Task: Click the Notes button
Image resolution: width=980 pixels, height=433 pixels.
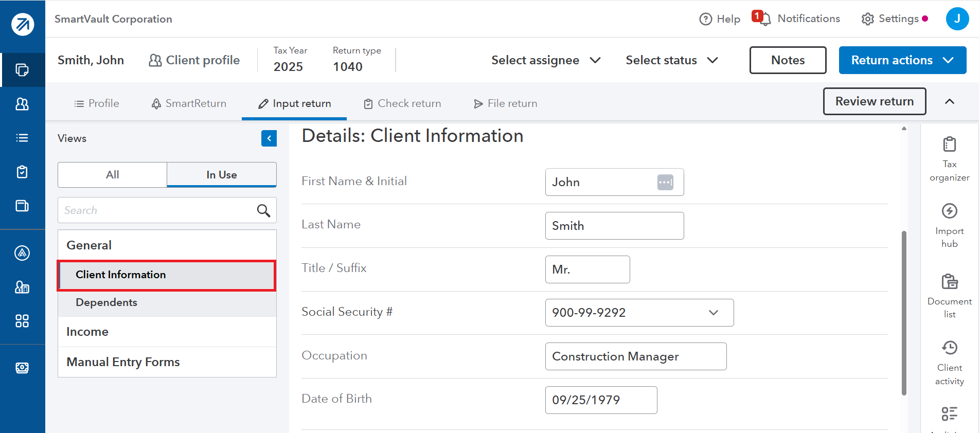Action: pos(788,60)
